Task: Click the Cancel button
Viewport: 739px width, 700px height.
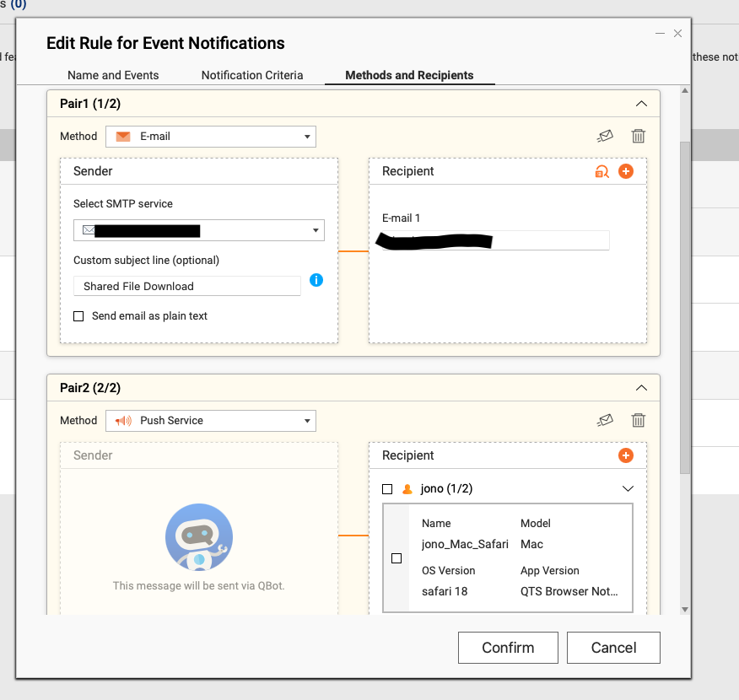Action: point(613,648)
